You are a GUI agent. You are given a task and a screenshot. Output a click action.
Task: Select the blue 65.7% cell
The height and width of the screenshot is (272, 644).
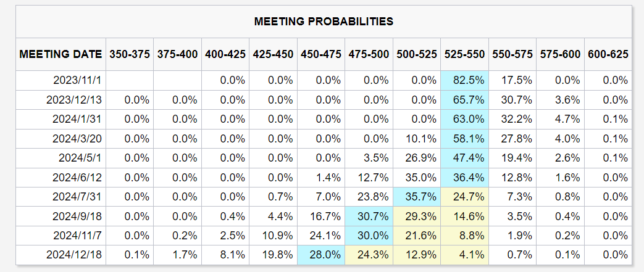coord(464,99)
